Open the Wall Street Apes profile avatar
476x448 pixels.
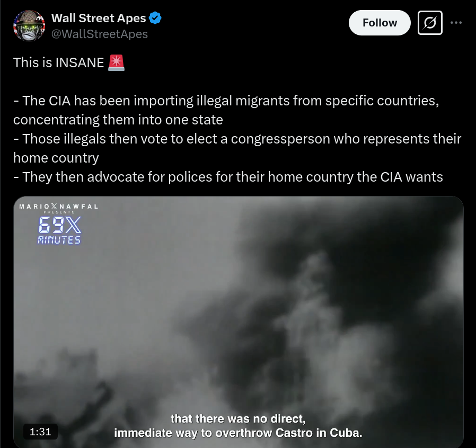[x=29, y=26]
